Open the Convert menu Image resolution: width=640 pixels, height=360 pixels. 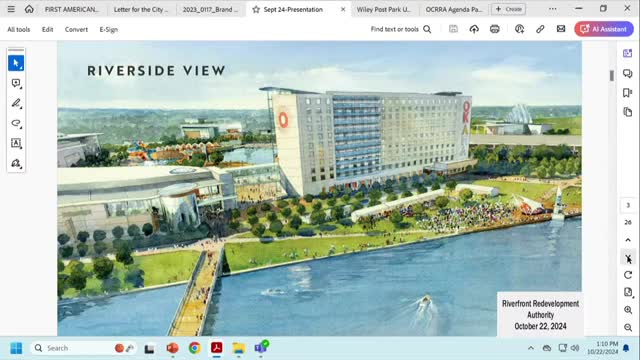tap(76, 29)
